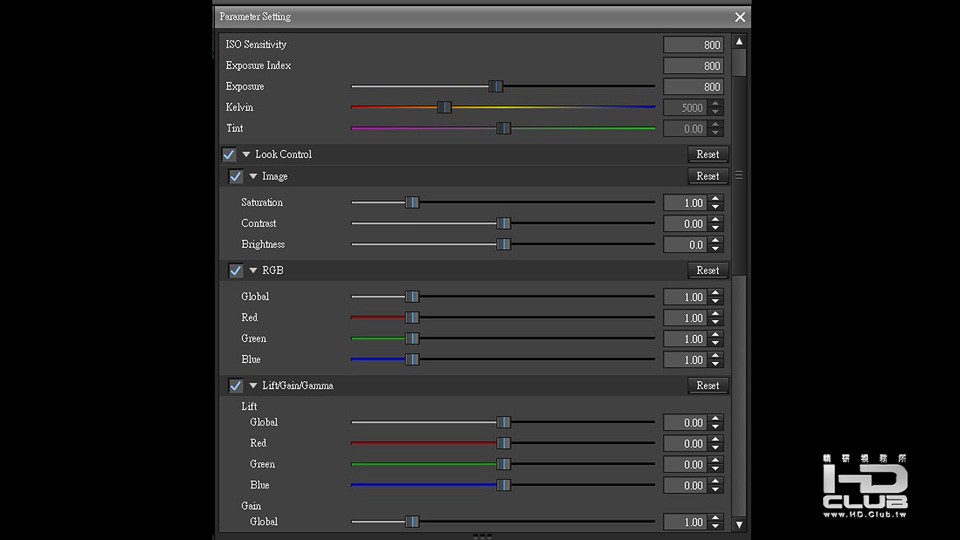
Task: Increase Brightness value using up arrow
Action: point(715,240)
